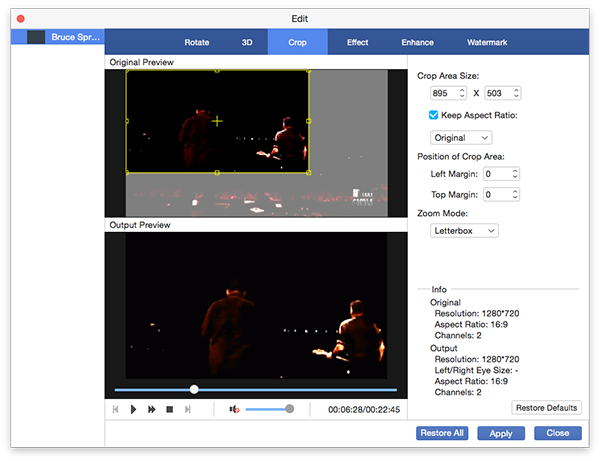Select the Crop tab

click(297, 42)
